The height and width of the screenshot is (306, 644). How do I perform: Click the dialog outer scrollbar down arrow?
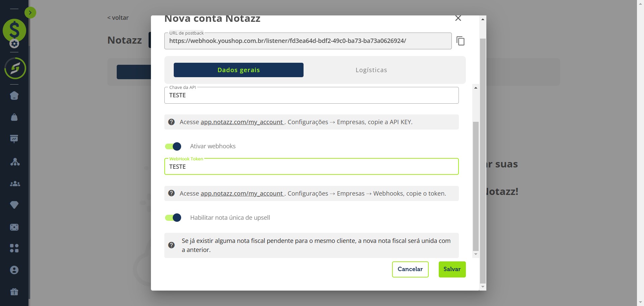tap(483, 287)
